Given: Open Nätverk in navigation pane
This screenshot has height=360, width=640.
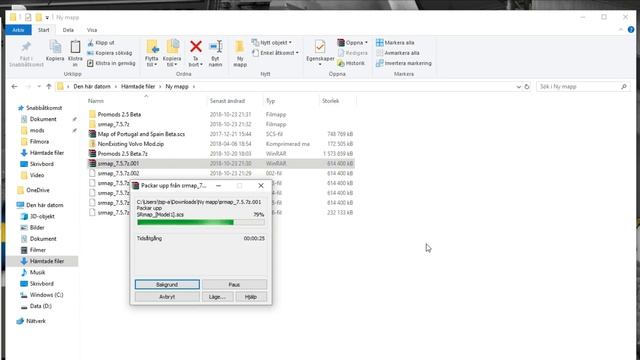Looking at the screenshot, I should point(36,321).
